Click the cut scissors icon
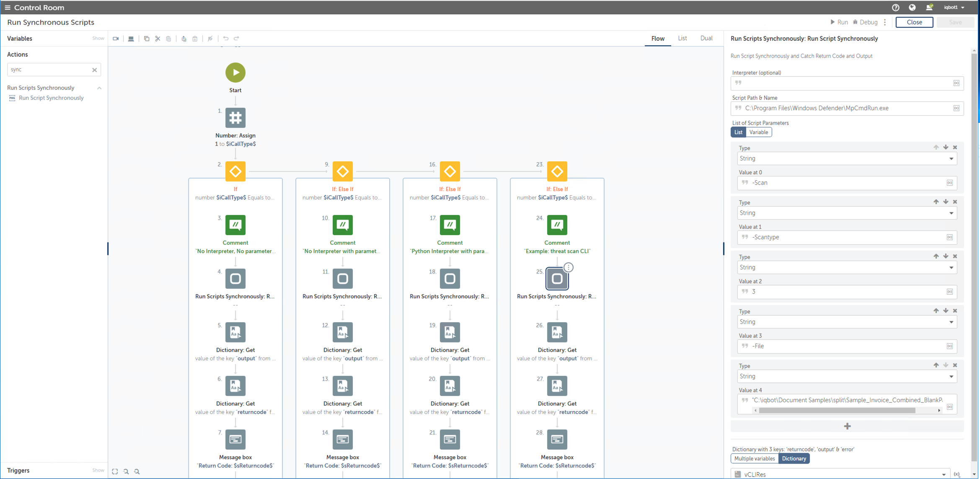The width and height of the screenshot is (980, 479). tap(158, 39)
